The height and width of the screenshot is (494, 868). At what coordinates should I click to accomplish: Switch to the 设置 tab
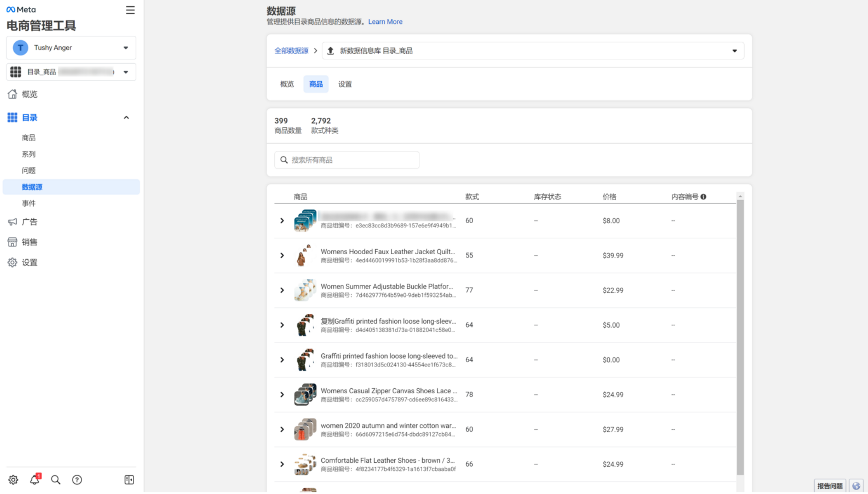pos(345,84)
